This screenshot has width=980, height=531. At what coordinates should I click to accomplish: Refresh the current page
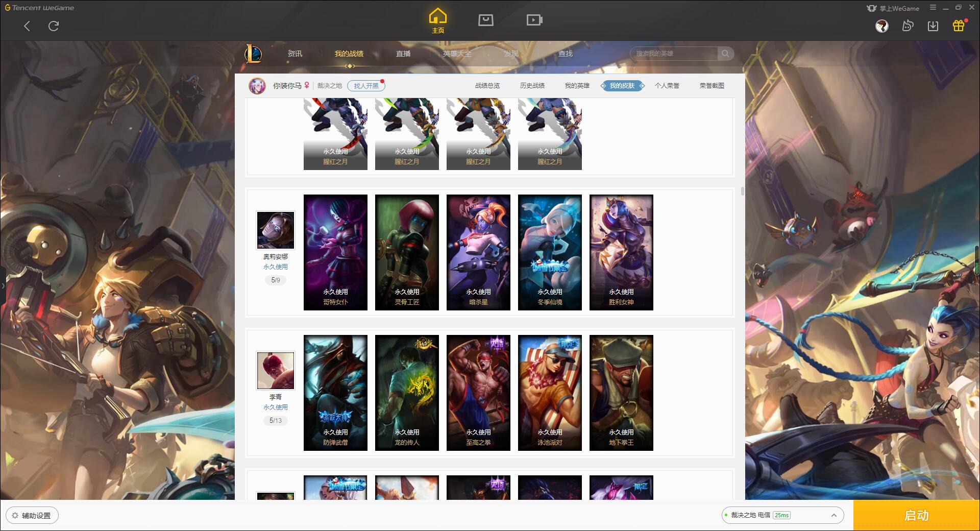point(54,26)
